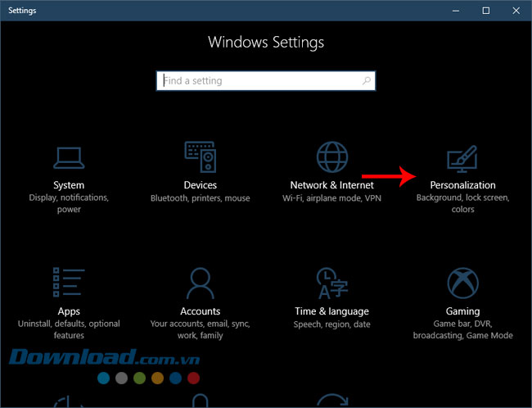The width and height of the screenshot is (532, 408).
Task: Click the magnifier icon in the search box
Action: [367, 81]
